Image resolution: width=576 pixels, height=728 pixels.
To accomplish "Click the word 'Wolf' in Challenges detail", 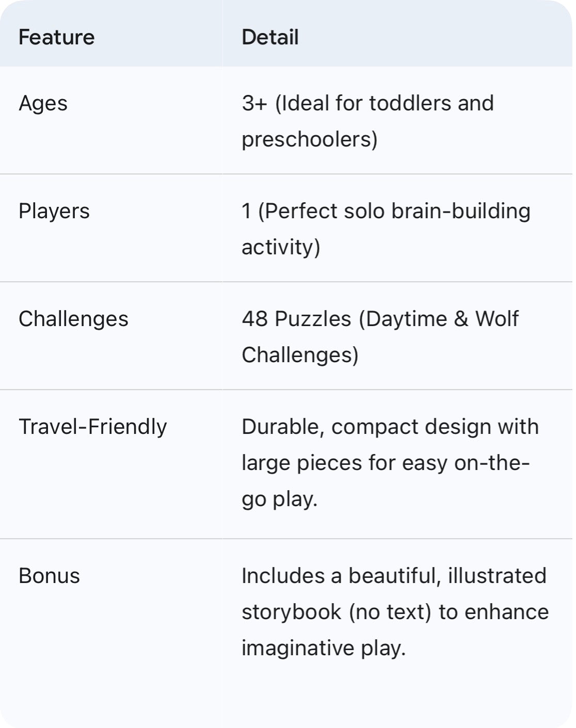I will click(x=497, y=319).
